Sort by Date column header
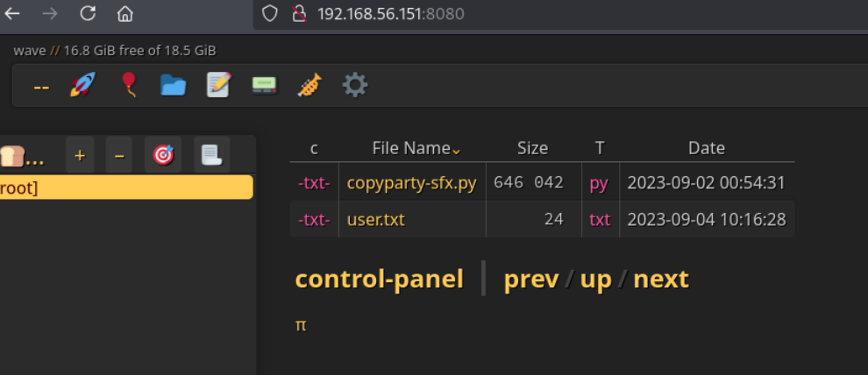Screen dimensions: 868x375 coord(707,148)
